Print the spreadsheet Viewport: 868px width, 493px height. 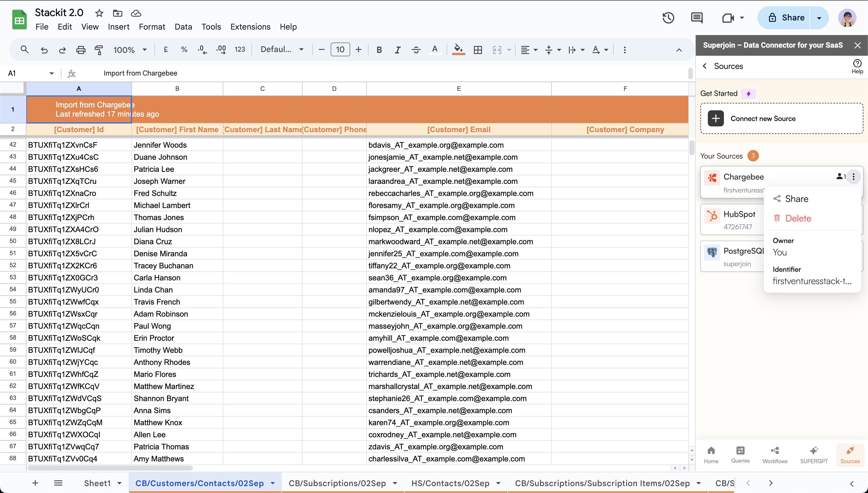(80, 50)
